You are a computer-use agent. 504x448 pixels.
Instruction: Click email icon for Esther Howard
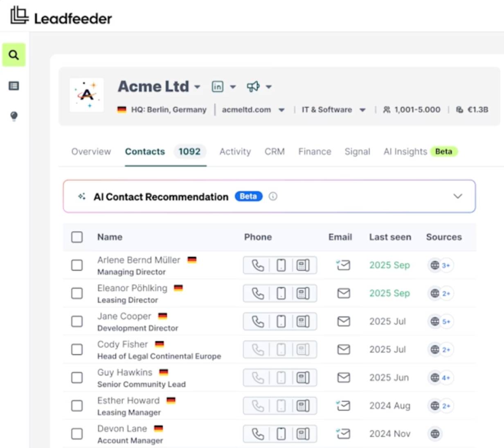click(x=343, y=406)
